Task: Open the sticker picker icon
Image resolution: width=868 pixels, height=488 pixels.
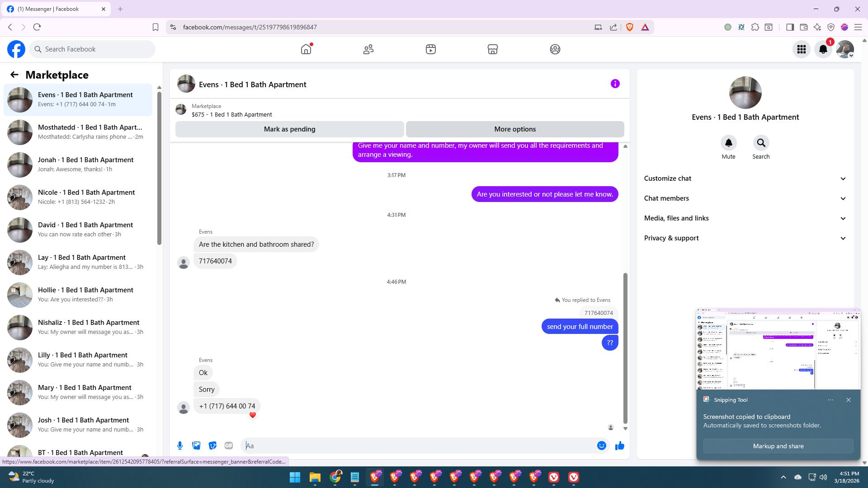Action: (212, 446)
